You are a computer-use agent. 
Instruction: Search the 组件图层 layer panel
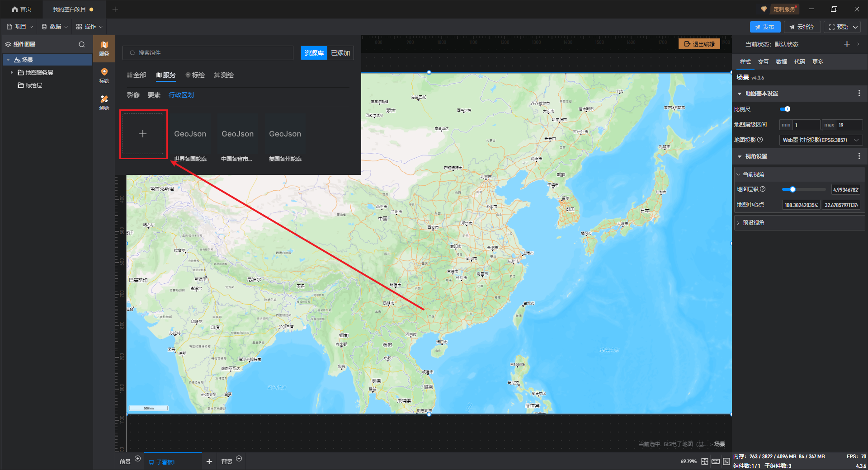point(82,44)
